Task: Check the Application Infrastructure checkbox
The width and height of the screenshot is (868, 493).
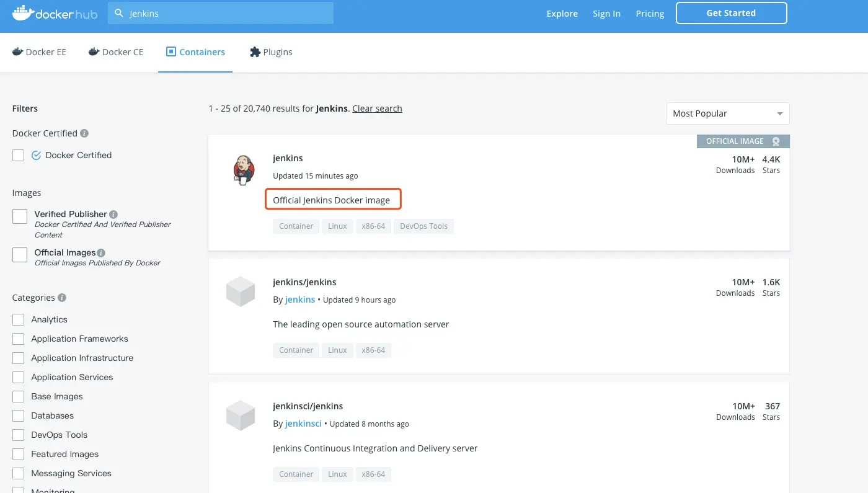Action: tap(19, 358)
